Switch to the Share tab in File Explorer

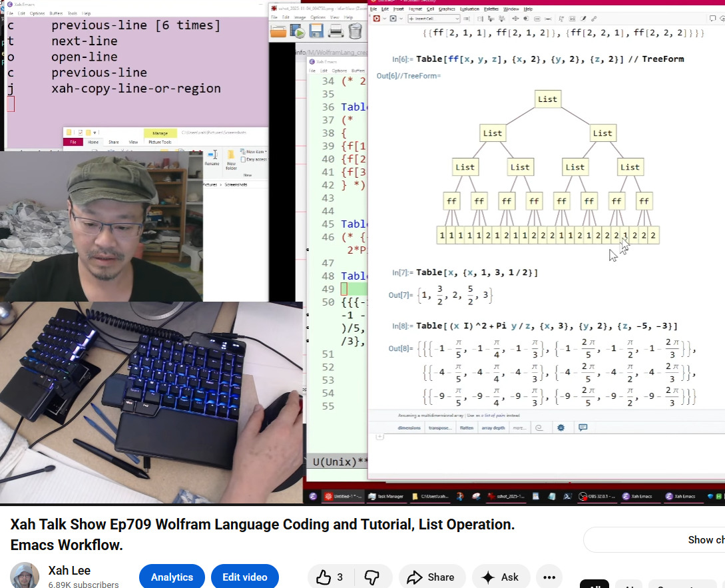[114, 142]
